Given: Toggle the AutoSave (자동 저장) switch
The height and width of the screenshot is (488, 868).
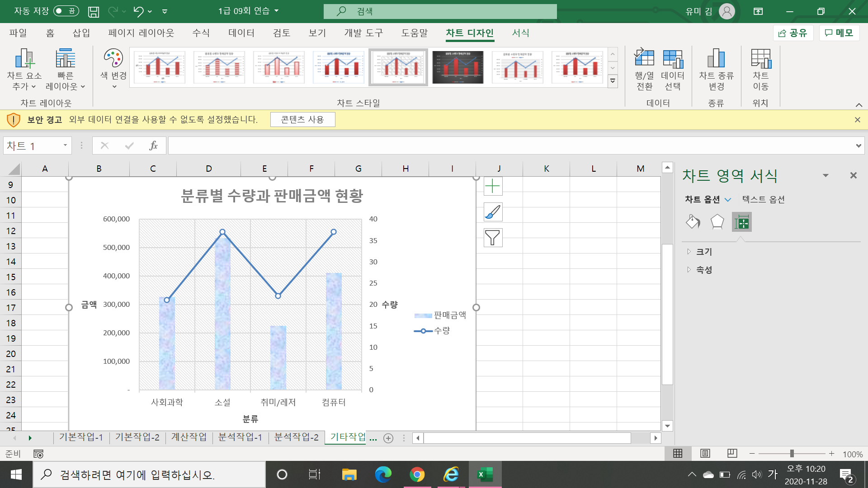Looking at the screenshot, I should pyautogui.click(x=66, y=11).
